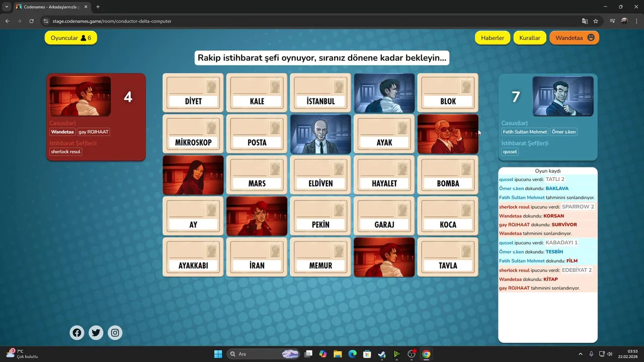644x362 pixels.
Task: Open the Oyuncular player count button
Action: 71,38
